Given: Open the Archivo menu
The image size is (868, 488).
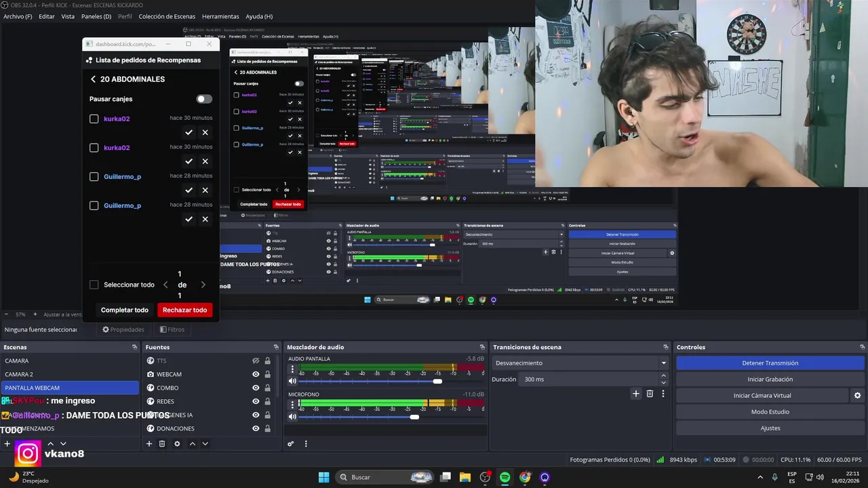Looking at the screenshot, I should (x=18, y=16).
